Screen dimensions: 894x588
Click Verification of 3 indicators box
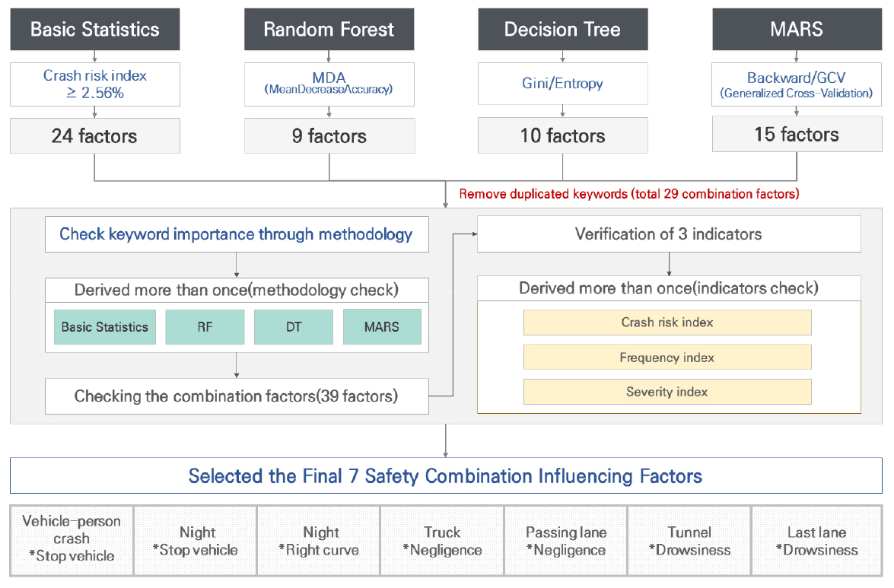click(669, 234)
